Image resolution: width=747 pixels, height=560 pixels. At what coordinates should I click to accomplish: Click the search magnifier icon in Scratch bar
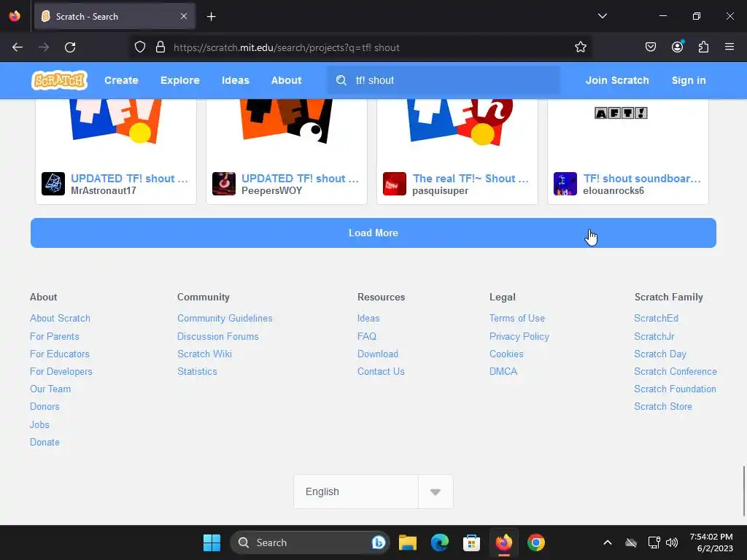[341, 80]
